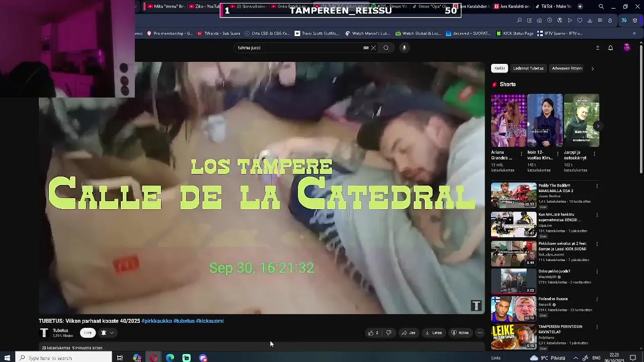Click the Liity join button
Screen dimensions: 644x362
click(88, 333)
